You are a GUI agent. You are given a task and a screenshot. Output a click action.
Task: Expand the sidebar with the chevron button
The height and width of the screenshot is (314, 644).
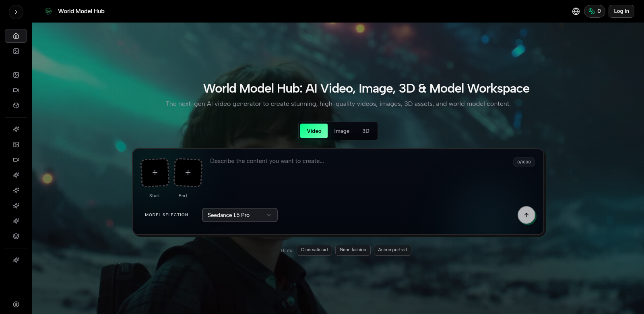pos(16,12)
